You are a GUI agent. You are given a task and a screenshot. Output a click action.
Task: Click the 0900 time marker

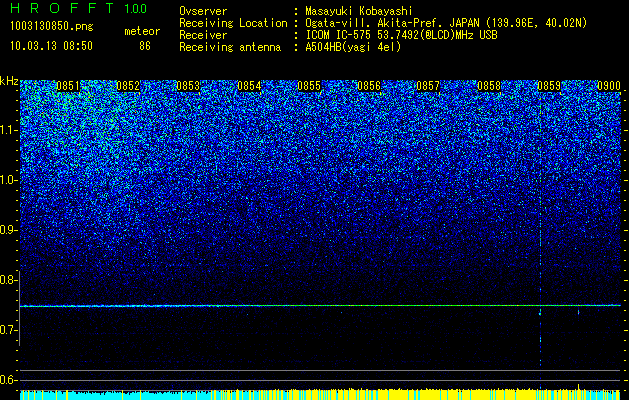[609, 86]
